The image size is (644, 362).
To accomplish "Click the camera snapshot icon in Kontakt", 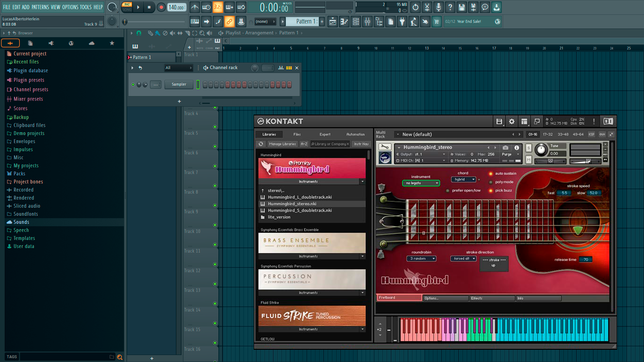I will 505,148.
